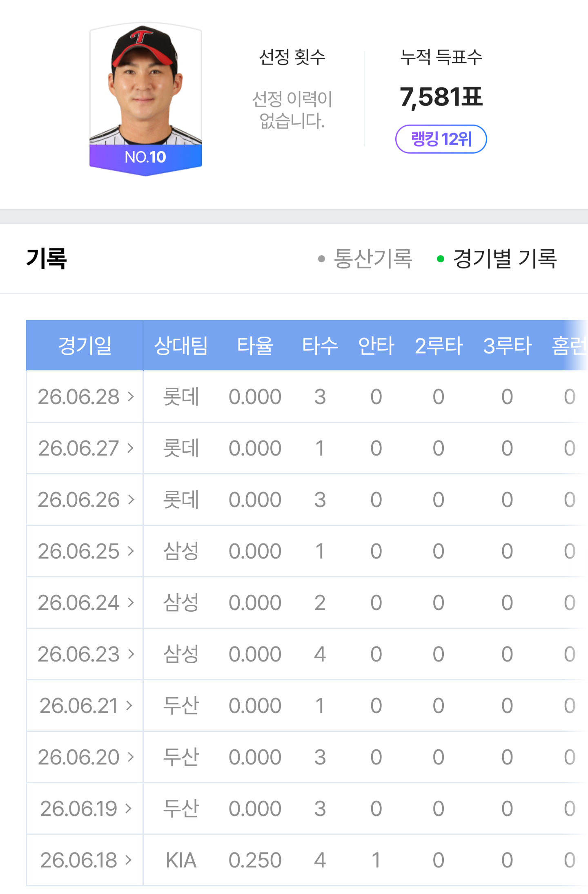
Task: Open the 26.06.20 game details
Action: 85,757
